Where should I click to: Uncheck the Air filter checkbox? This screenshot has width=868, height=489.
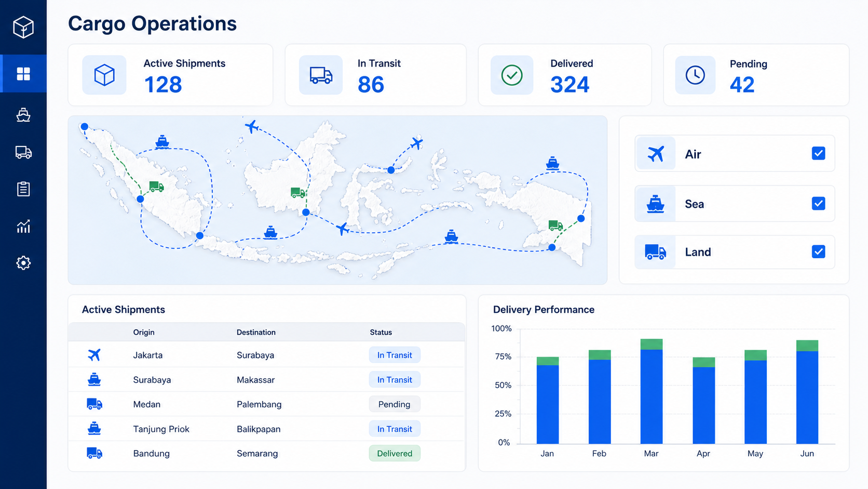[819, 153]
